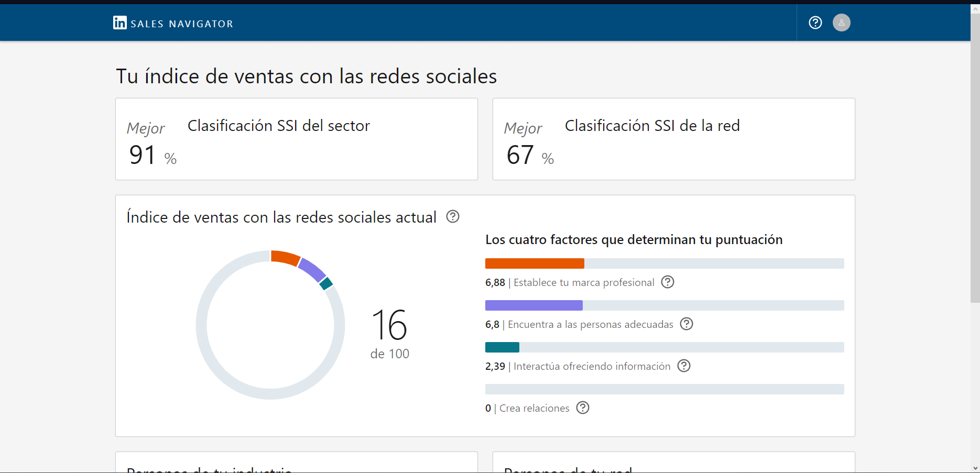
Task: Click 'Establece tu marca profesional' label
Action: click(x=584, y=282)
